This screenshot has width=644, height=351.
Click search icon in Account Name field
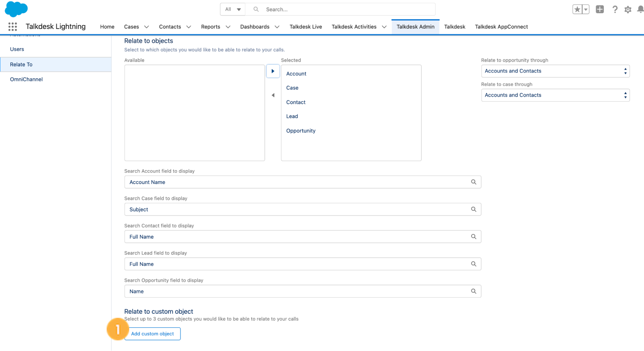tap(474, 182)
